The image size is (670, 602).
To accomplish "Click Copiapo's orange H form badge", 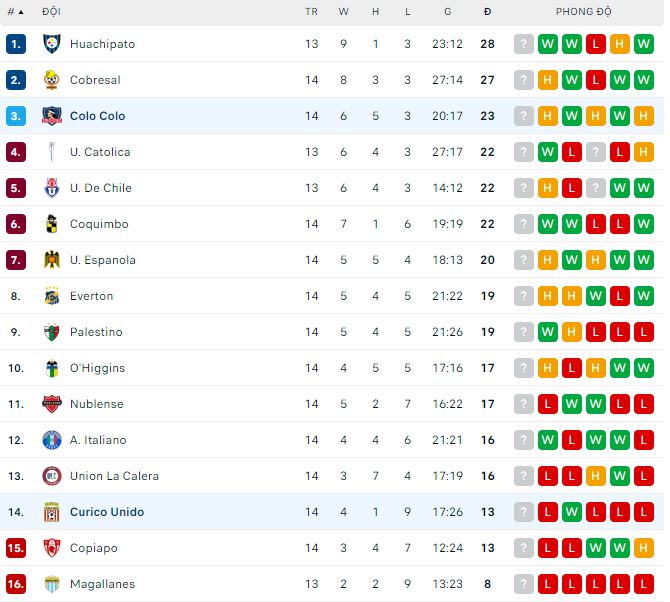I will tap(643, 548).
